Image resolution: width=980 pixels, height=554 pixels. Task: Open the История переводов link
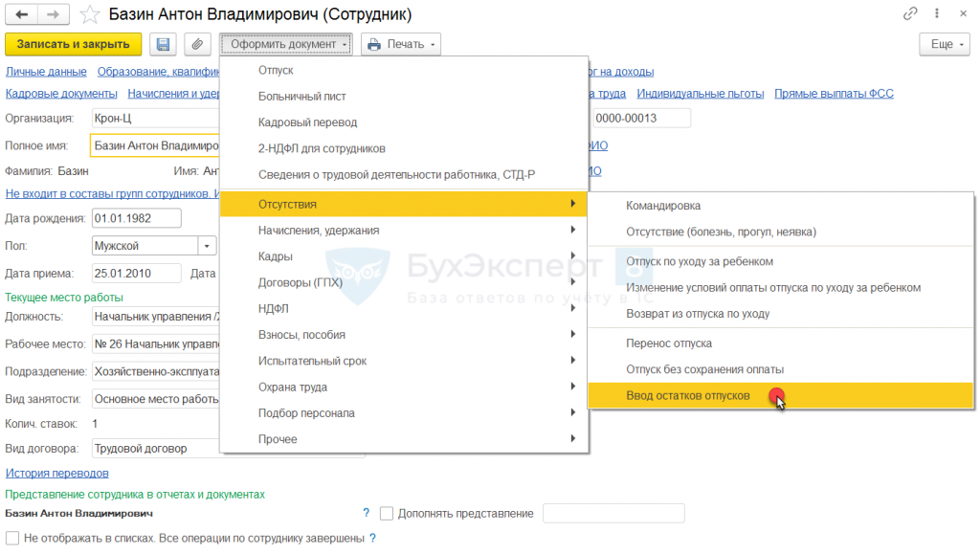56,473
